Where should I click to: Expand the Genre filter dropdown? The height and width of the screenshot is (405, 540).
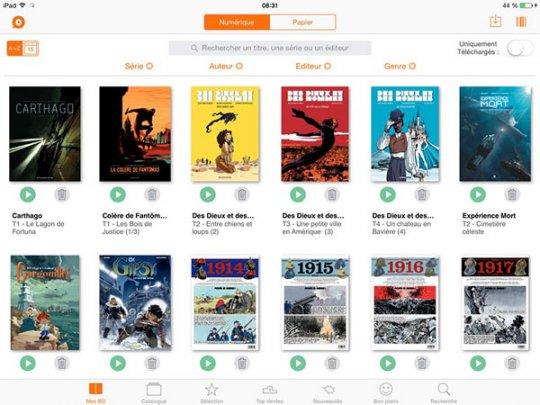(400, 66)
